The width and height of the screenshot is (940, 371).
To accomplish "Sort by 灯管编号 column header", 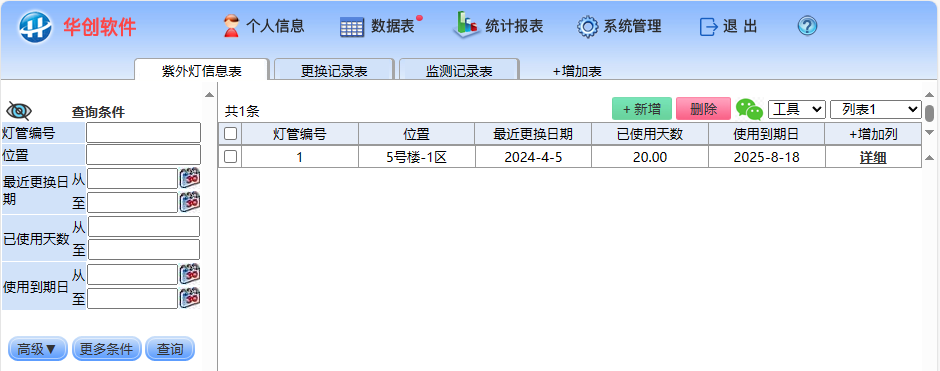I will [x=300, y=134].
